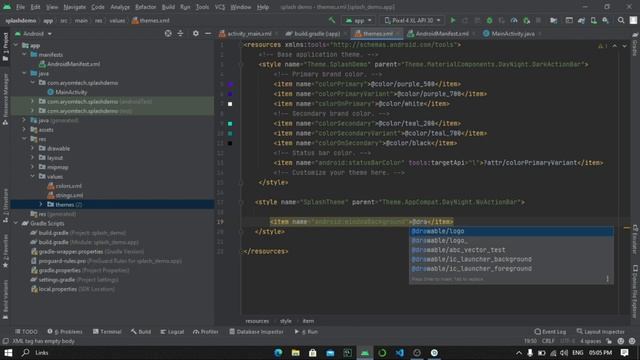Open the Layout Inspector
This screenshot has height=360, width=640.
click(x=600, y=331)
